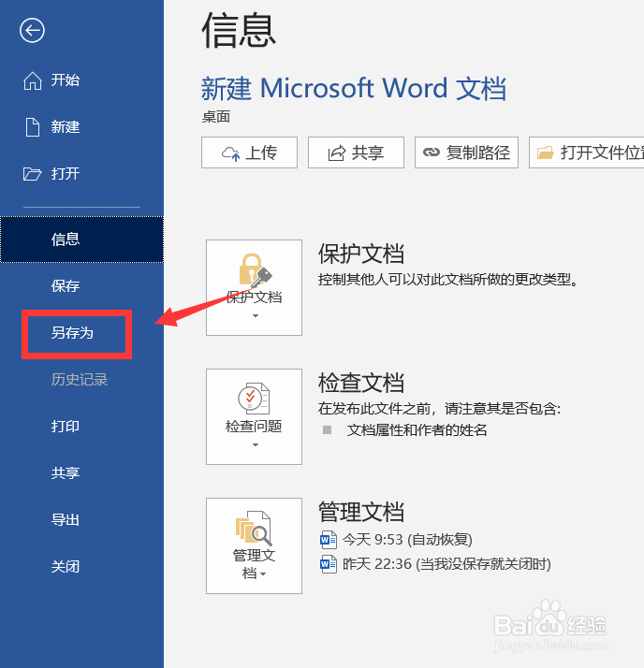Click the back arrow circle icon

tap(32, 30)
